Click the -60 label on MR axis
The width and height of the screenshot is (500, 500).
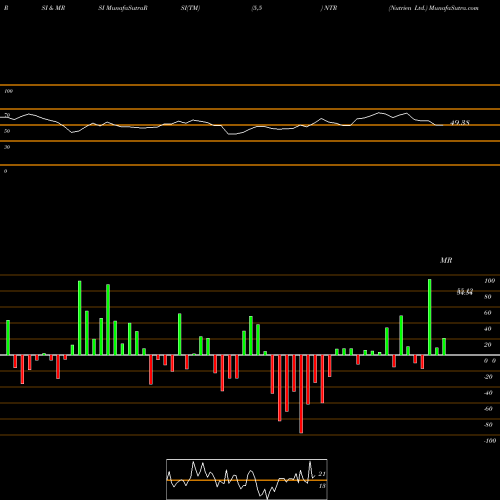[x=488, y=409]
